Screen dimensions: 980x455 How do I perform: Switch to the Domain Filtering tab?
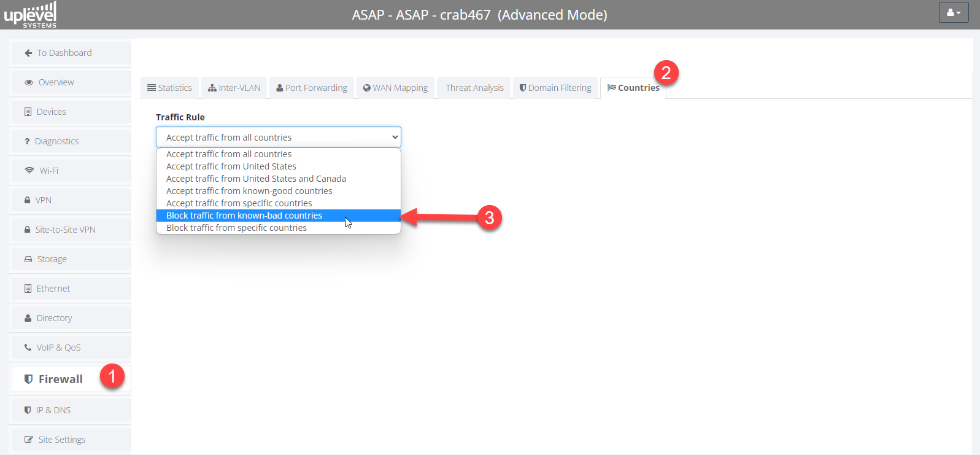tap(555, 88)
